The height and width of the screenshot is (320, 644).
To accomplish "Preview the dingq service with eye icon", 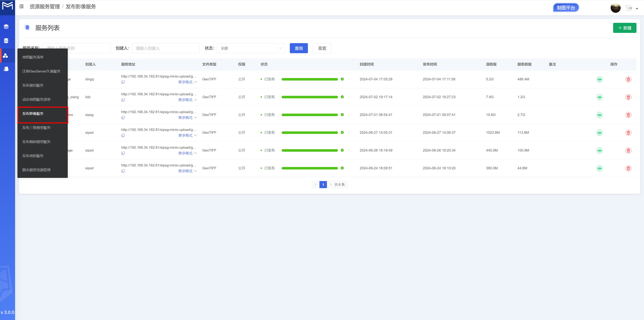I will 600,79.
